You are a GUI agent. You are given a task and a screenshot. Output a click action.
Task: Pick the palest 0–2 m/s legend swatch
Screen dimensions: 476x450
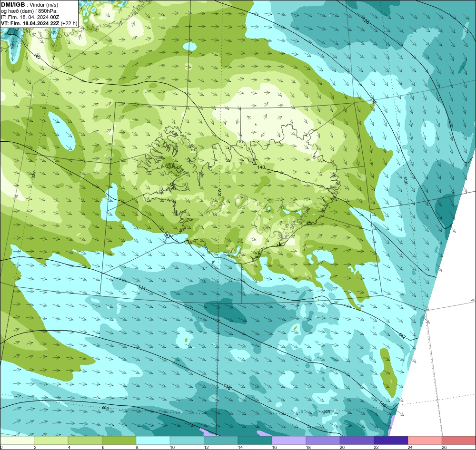click(17, 440)
